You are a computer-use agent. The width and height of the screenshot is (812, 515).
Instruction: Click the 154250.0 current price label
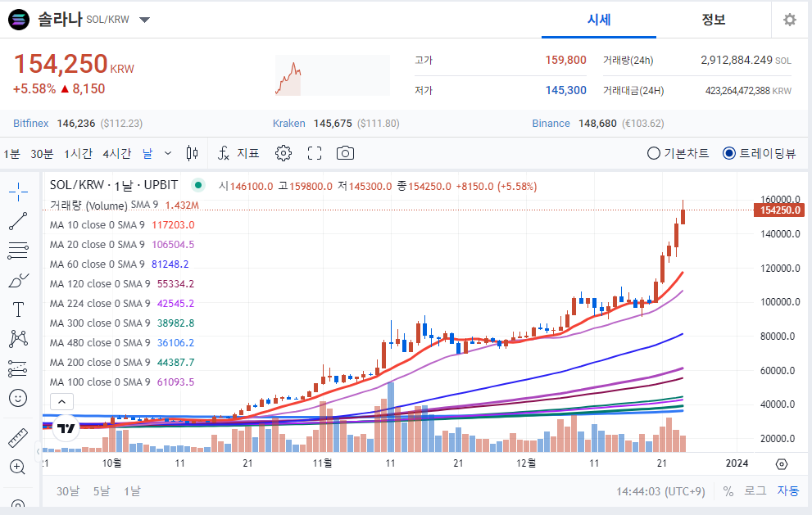coord(779,210)
